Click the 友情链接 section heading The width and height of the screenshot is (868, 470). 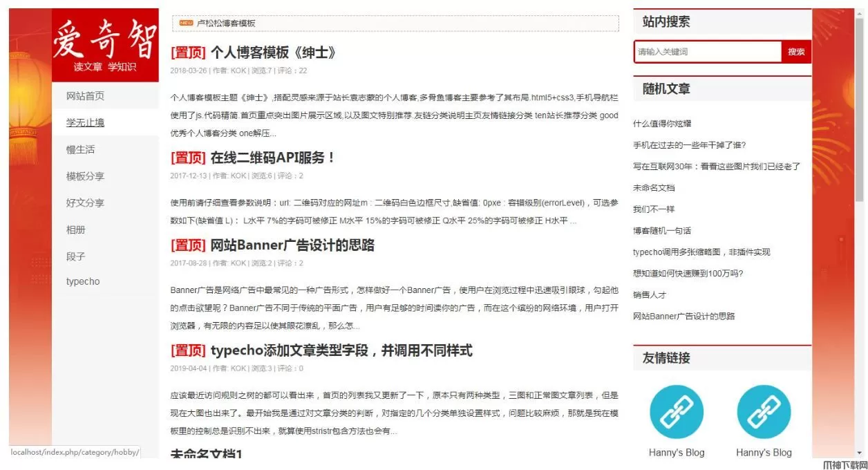pos(666,358)
